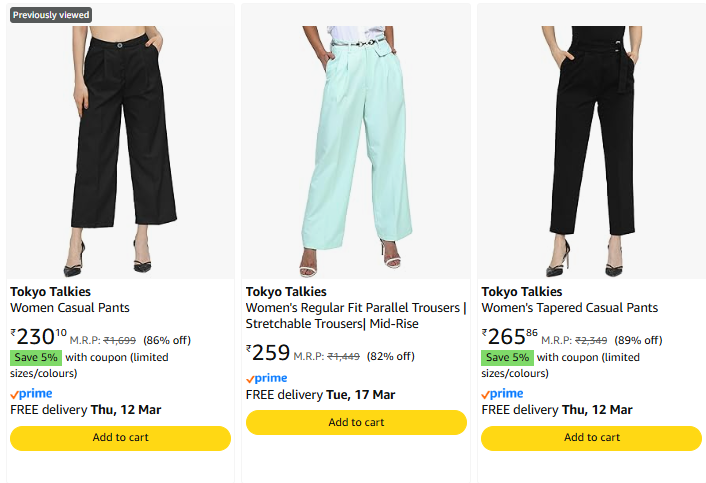Open Women's Tapered Casual Pants title link
The height and width of the screenshot is (483, 706).
pyautogui.click(x=569, y=308)
